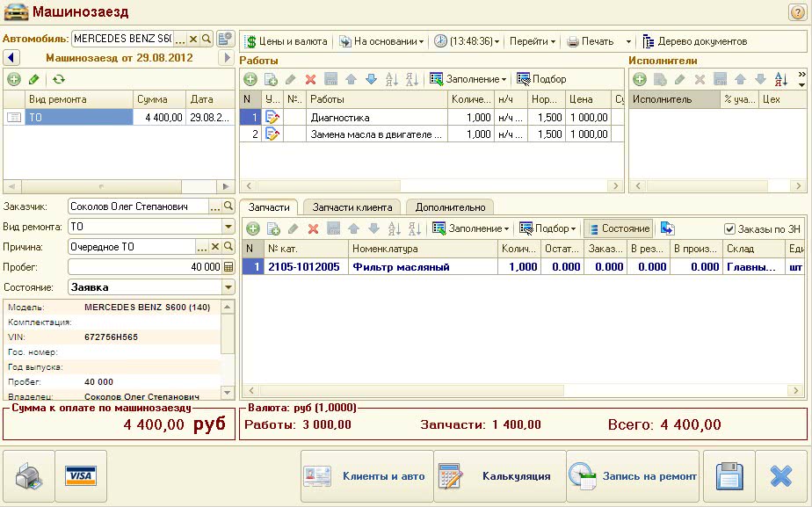This screenshot has width=812, height=507.
Task: Move selected work down with blue arrow
Action: pyautogui.click(x=371, y=79)
